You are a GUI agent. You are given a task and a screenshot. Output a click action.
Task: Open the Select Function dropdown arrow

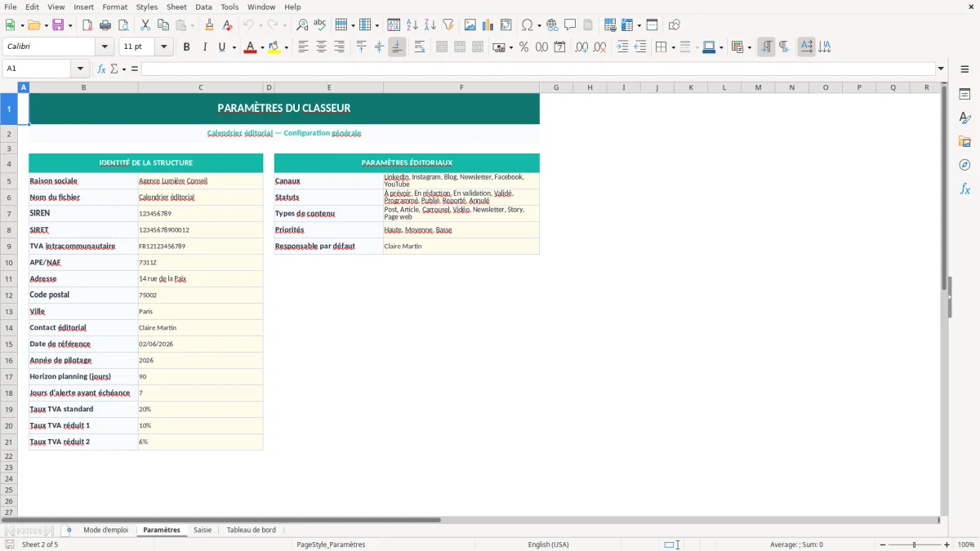pos(124,69)
